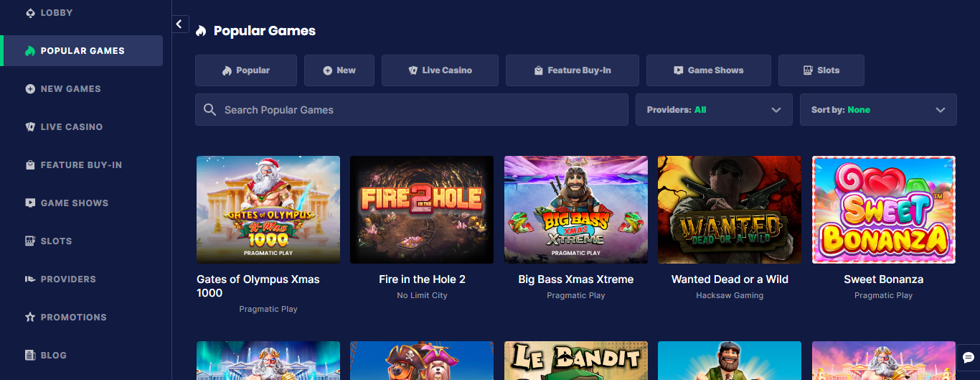
Task: Open Blog in the sidebar
Action: tap(82, 356)
